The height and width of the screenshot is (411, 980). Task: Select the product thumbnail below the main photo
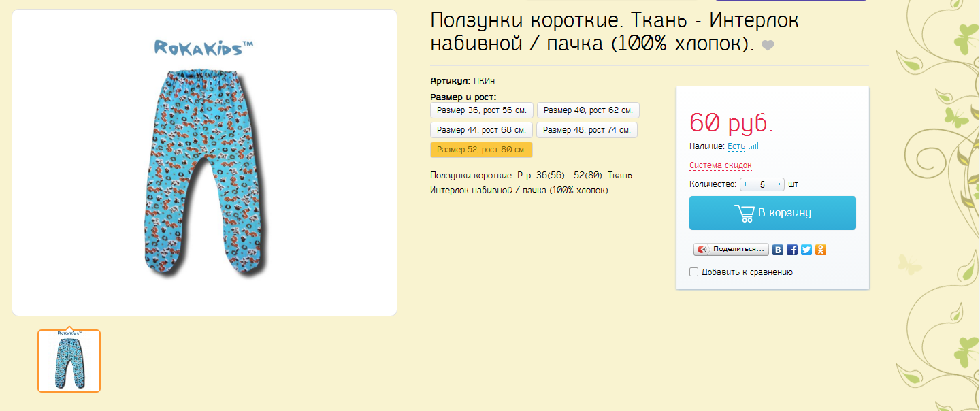[69, 361]
